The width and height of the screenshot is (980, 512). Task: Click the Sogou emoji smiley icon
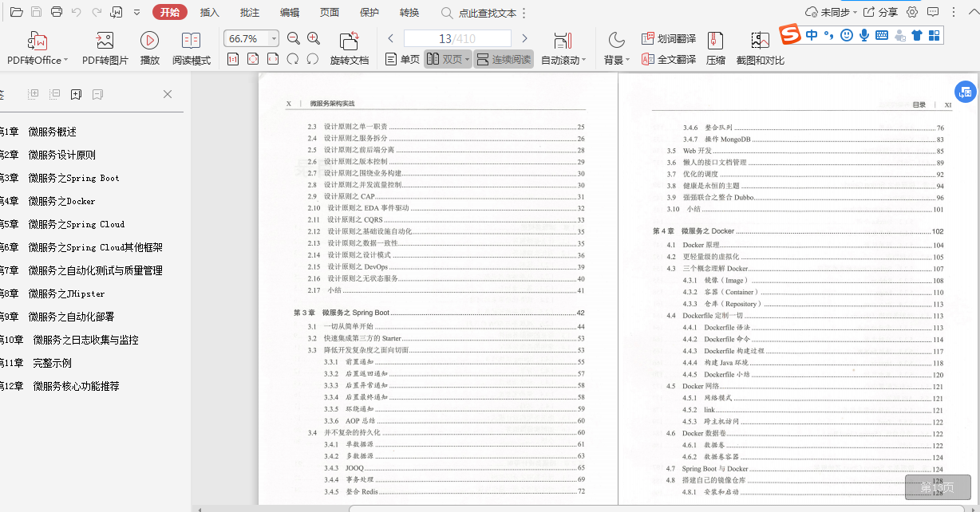point(847,35)
